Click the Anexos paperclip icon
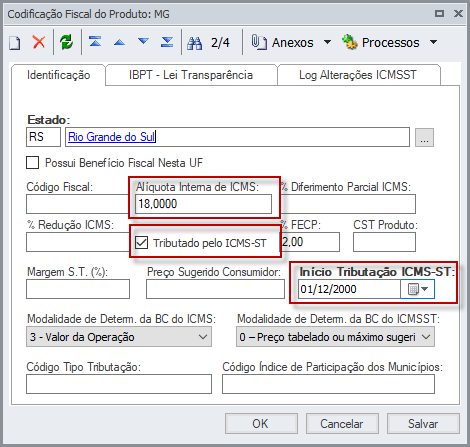470x447 pixels. (x=259, y=42)
